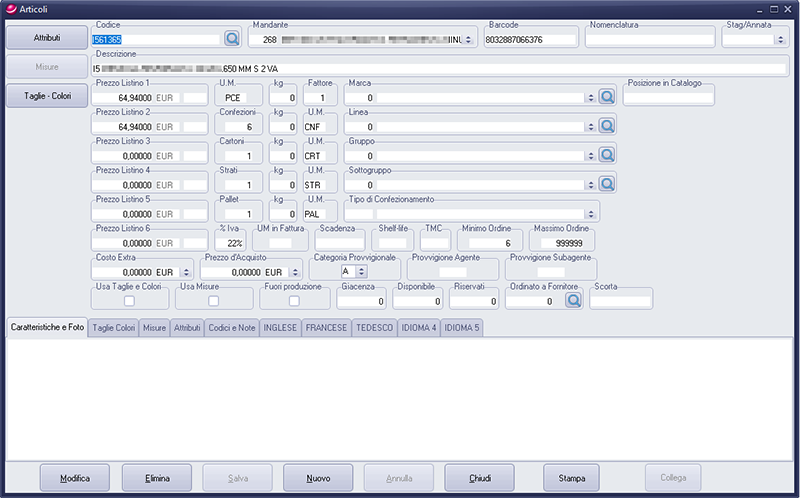Image resolution: width=800 pixels, height=498 pixels.
Task: Switch to the Taglie Colori tab
Action: tap(113, 327)
